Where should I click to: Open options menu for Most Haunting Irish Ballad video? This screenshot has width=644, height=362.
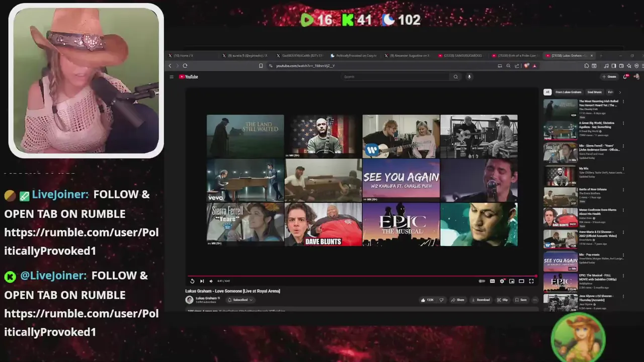pyautogui.click(x=623, y=102)
